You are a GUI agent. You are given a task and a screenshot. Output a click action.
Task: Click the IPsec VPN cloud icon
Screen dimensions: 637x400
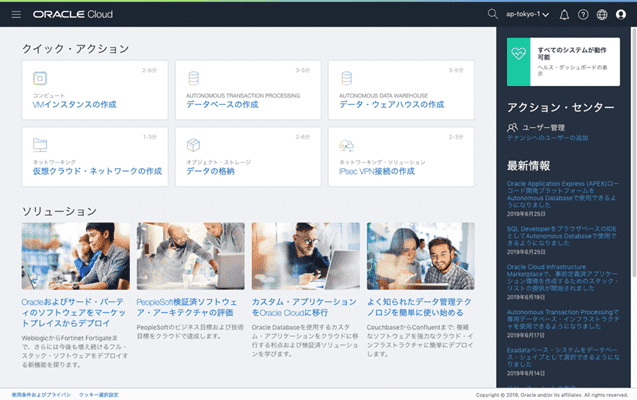tap(346, 145)
